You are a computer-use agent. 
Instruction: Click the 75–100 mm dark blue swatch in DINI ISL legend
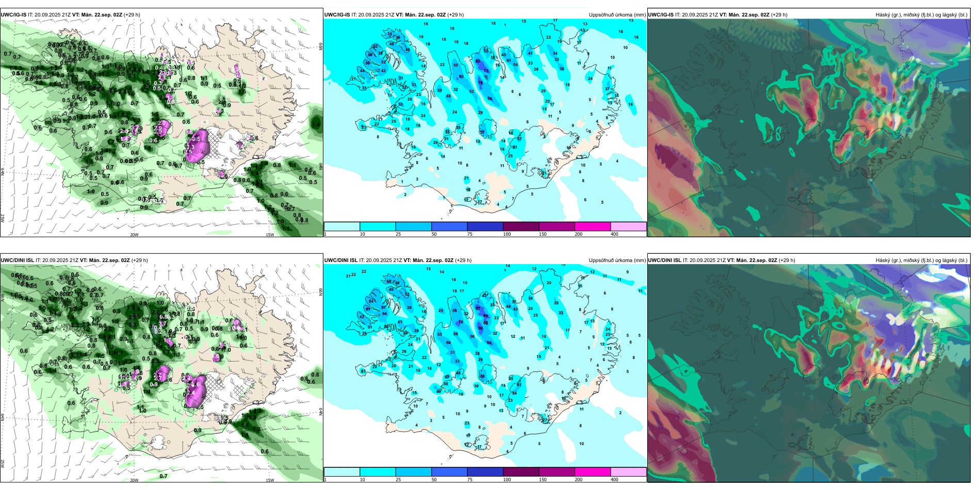coord(485,472)
